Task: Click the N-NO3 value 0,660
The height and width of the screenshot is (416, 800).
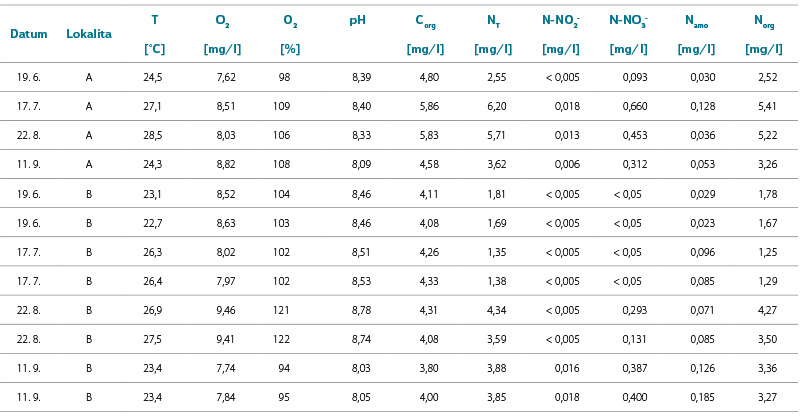Action: coord(635,106)
